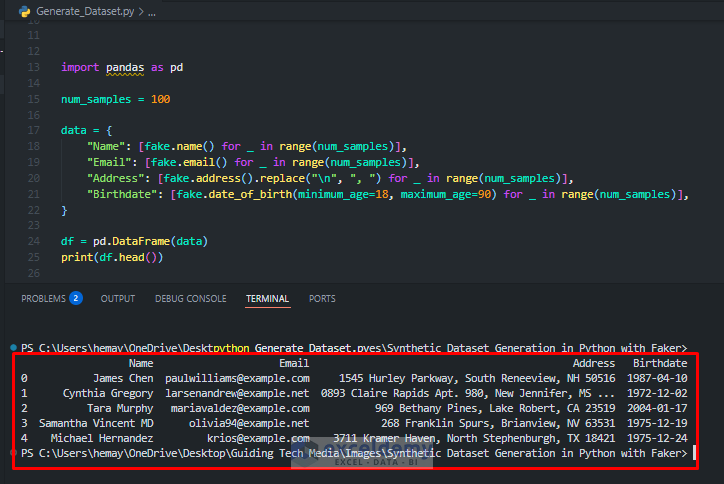Screen dimensions: 724x484
Task: Click 'Cynthia Gregory' in terminal output
Action: click(108, 393)
